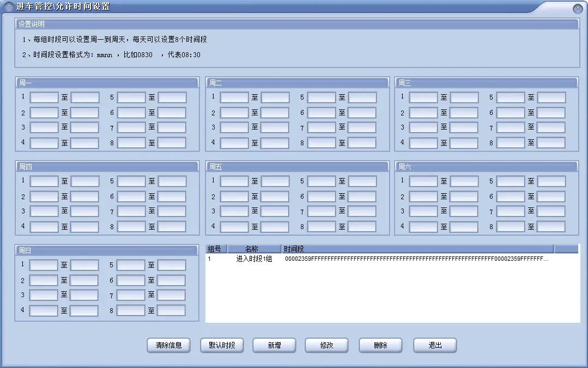
Task: Click 新增 to add a time group
Action: pos(274,346)
